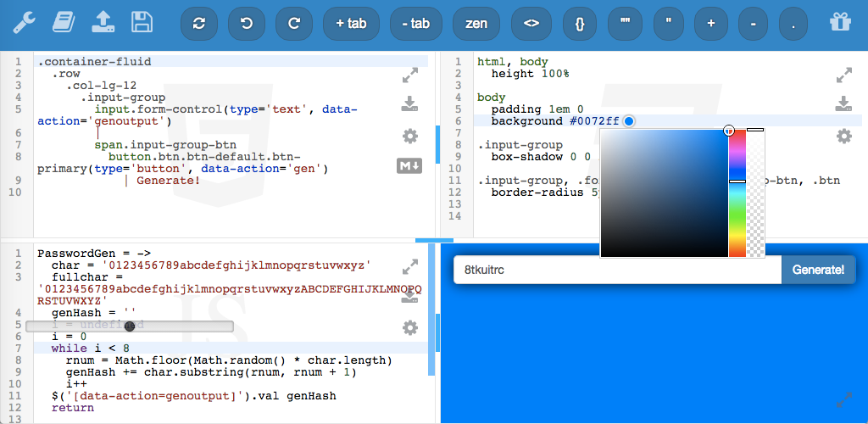Click the '+ tab' indent button
The image size is (868, 424).
point(352,23)
